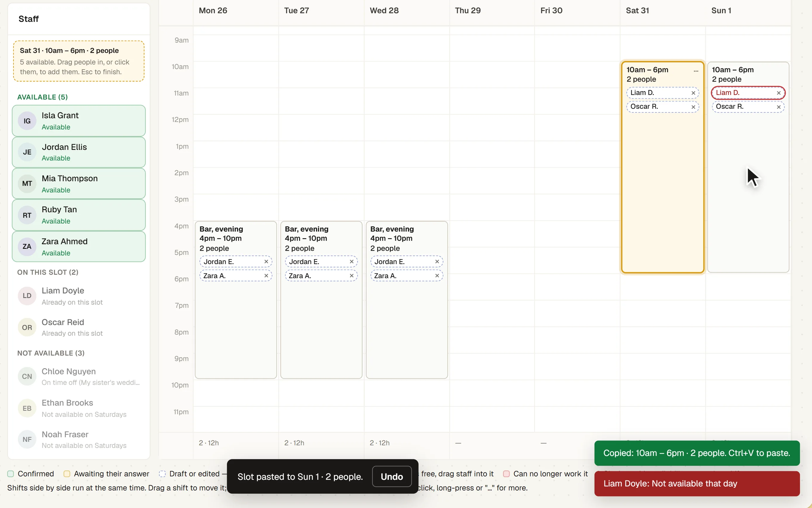Remove Zara A. from Mon 26 shift
The image size is (812, 508).
pyautogui.click(x=266, y=276)
